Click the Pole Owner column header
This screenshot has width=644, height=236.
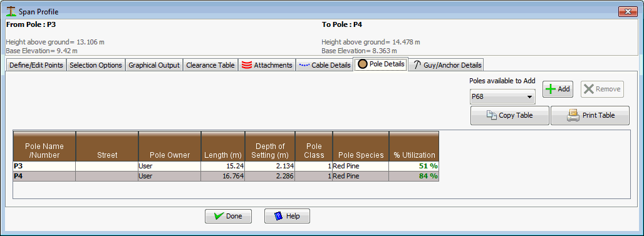[170, 146]
